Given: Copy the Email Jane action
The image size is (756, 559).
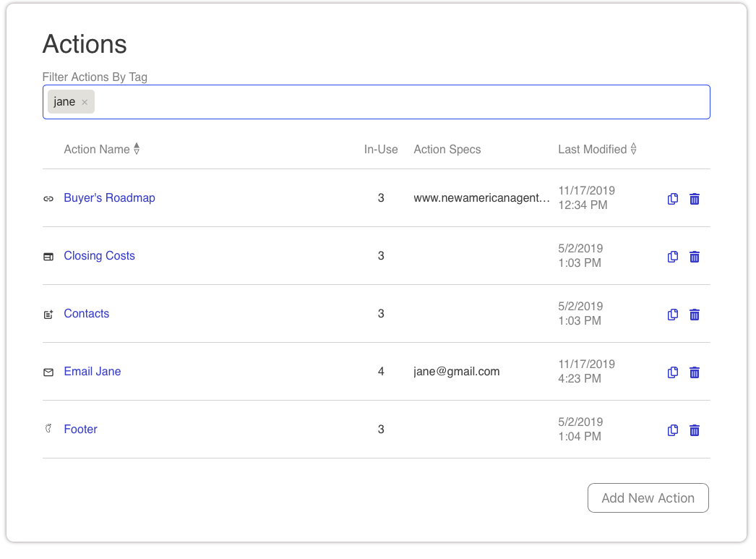Looking at the screenshot, I should pos(672,372).
